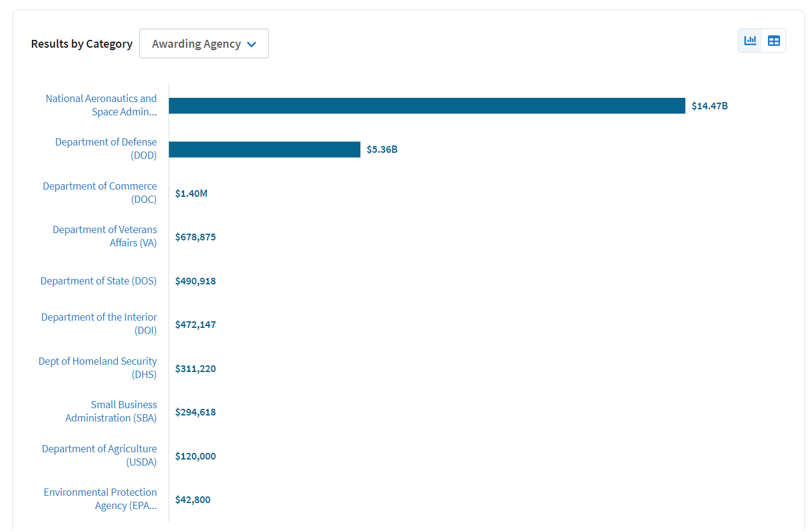Open Department of Veterans Affairs (VA) link
This screenshot has height=532, width=809.
coord(104,236)
